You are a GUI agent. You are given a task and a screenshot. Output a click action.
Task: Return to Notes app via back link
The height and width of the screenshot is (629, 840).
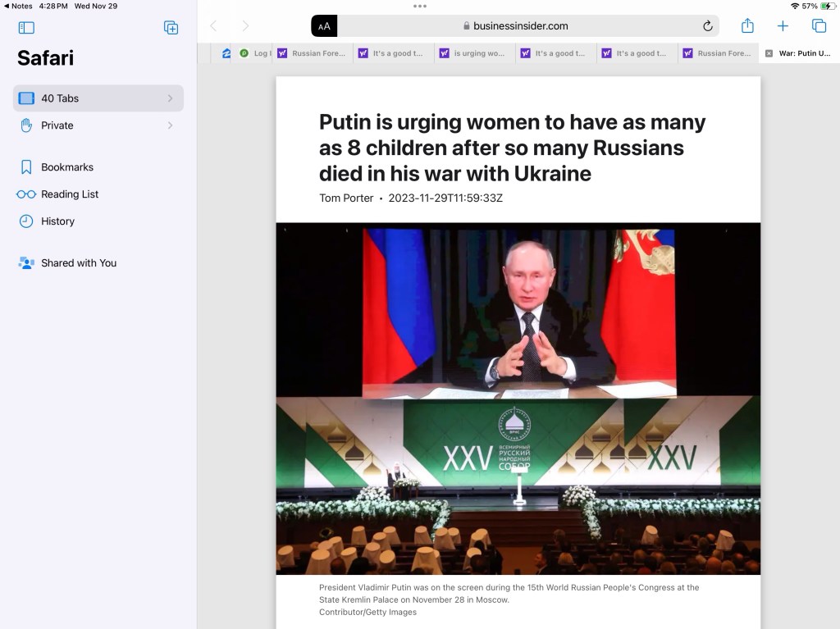point(18,6)
